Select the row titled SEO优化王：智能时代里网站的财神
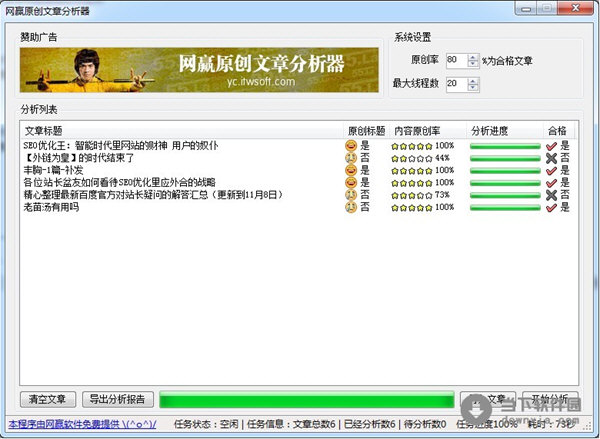Viewport: 600px width, 439px height. [298, 146]
